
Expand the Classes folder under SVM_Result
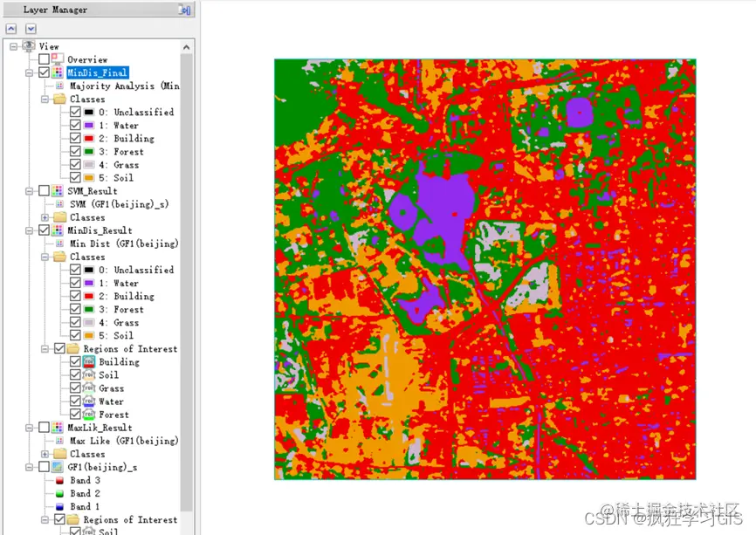pos(45,217)
